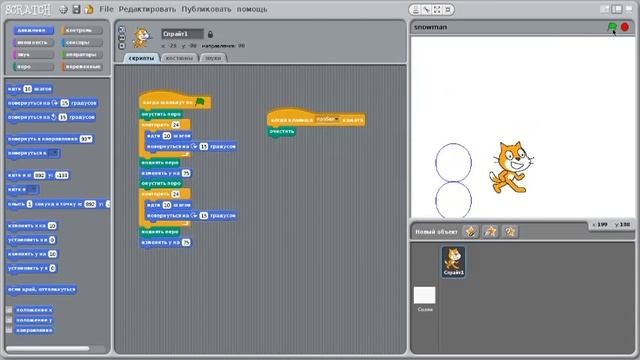Select the сенсоры block category

[x=82, y=42]
